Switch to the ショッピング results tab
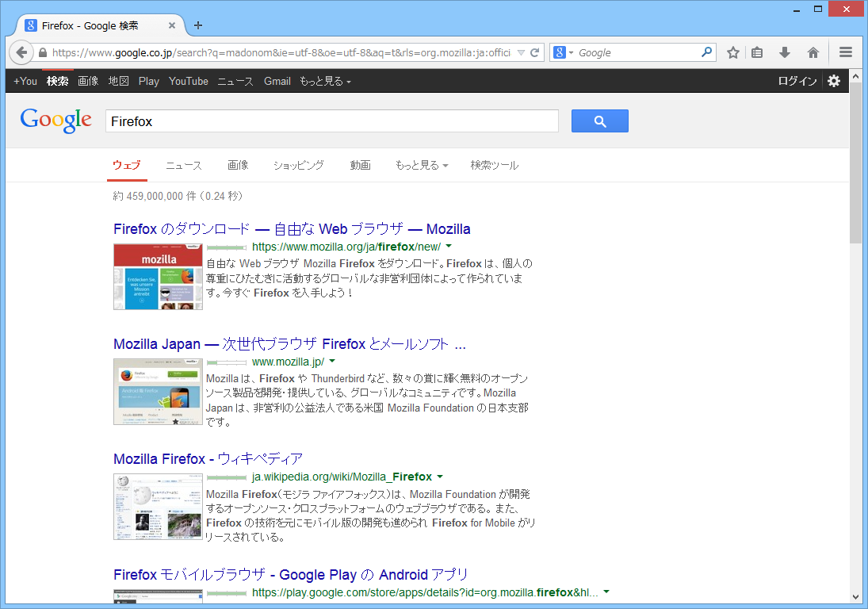The width and height of the screenshot is (868, 609). (x=298, y=165)
